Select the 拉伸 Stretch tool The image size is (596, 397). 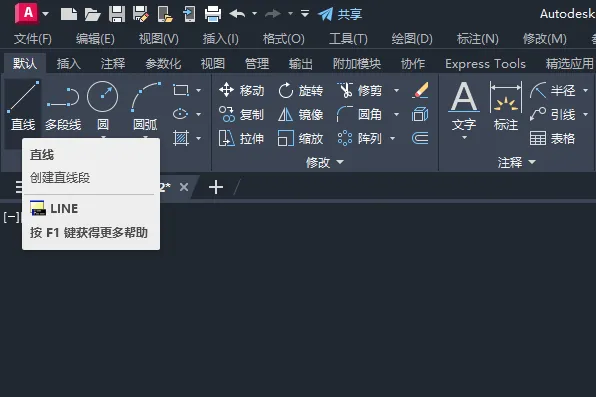[x=241, y=138]
